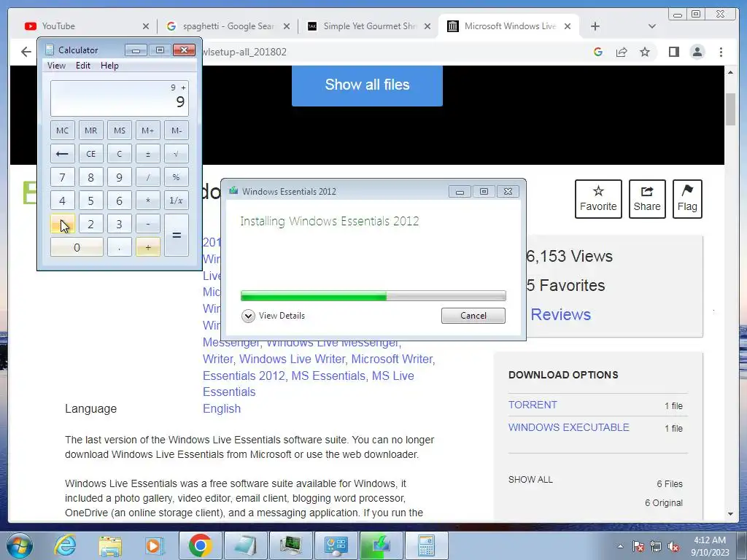Select the Microsoft Windows Live tab
The height and width of the screenshot is (560, 747).
coord(508,26)
